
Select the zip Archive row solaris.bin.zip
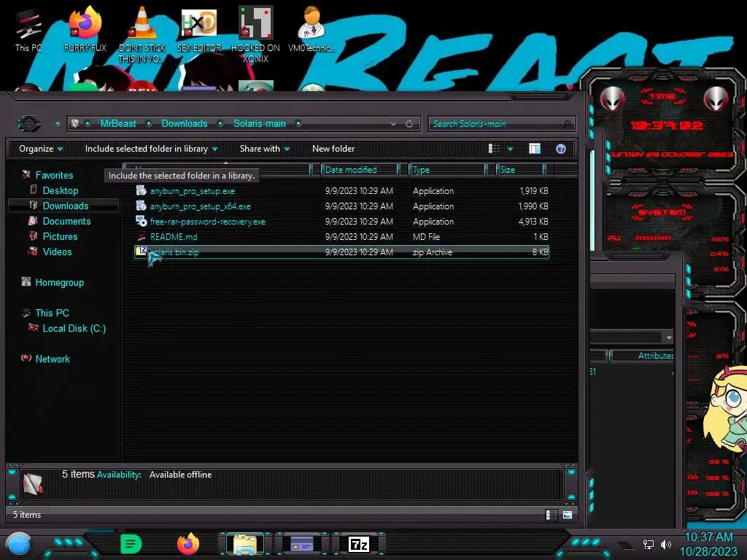click(341, 252)
